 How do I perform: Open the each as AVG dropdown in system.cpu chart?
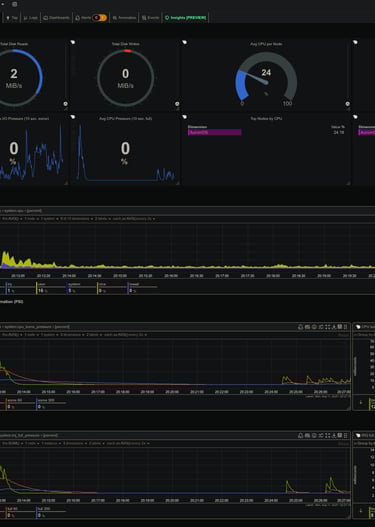point(133,219)
